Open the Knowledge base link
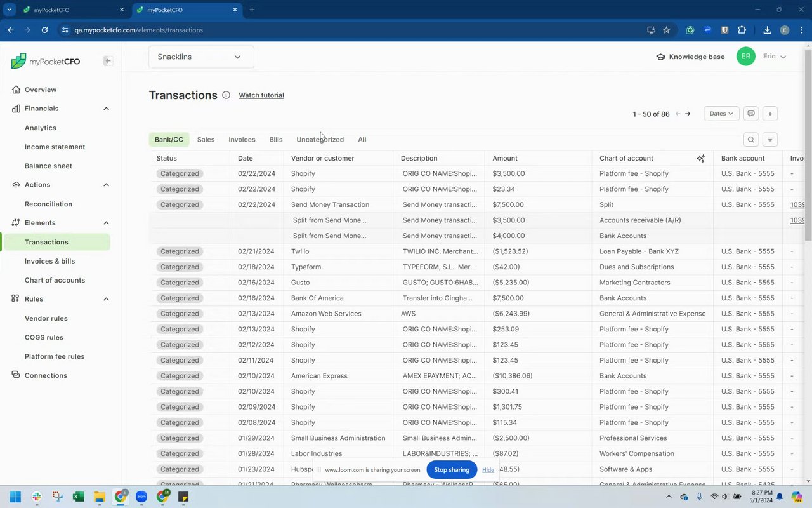 click(x=690, y=57)
